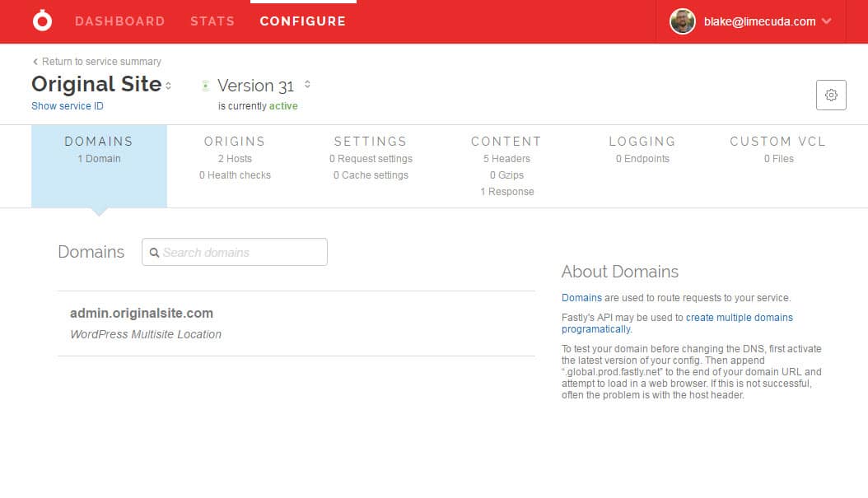This screenshot has width=868, height=498.
Task: Expand the account menu chevron
Action: coord(827,21)
